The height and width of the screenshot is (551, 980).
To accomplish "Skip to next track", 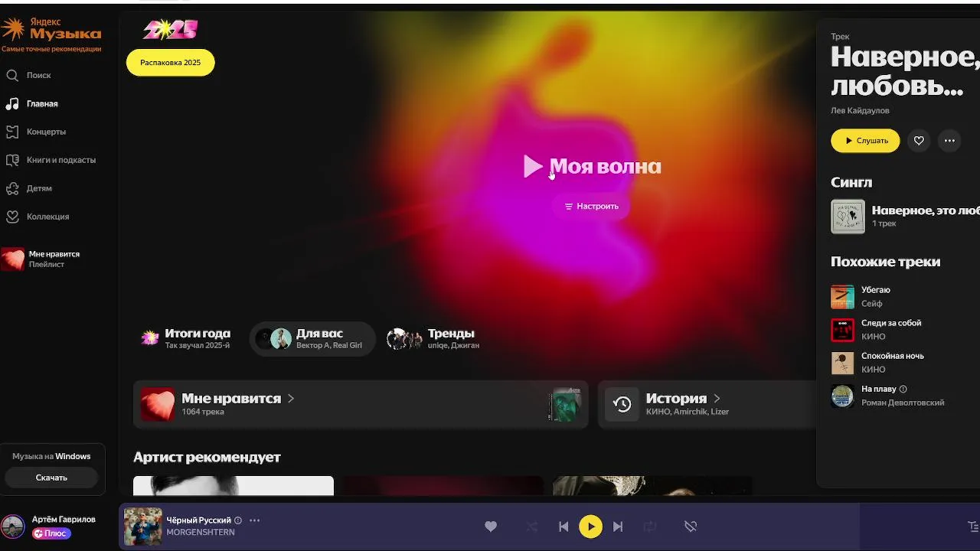I will tap(618, 527).
